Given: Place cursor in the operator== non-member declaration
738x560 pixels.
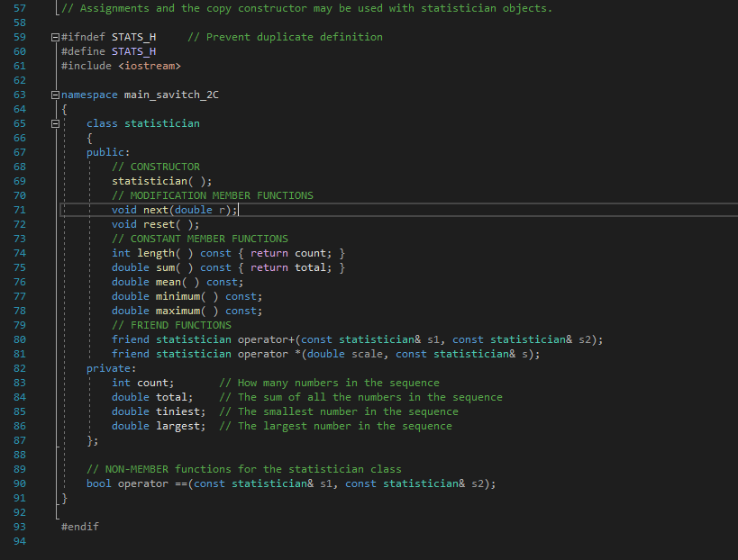Looking at the screenshot, I should coord(153,483).
